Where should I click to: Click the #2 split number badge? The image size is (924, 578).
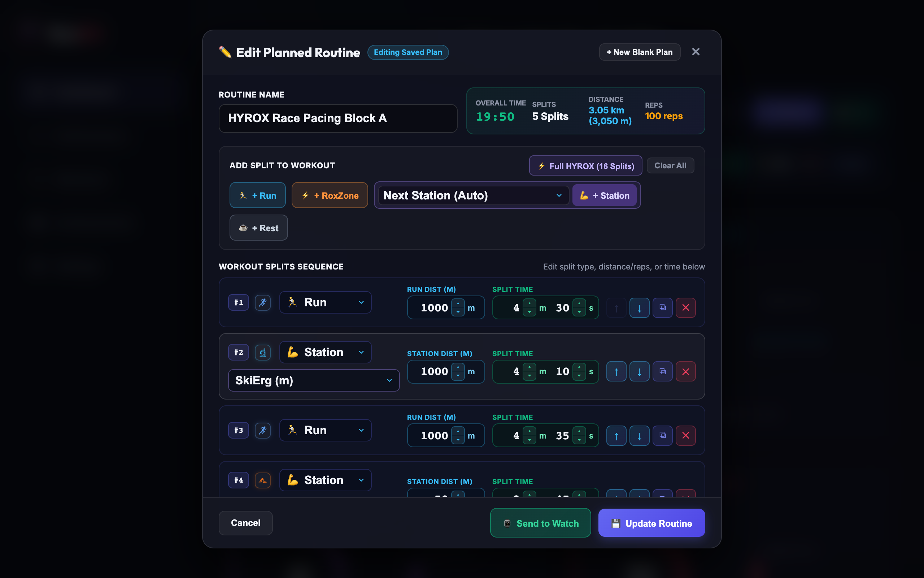(239, 353)
